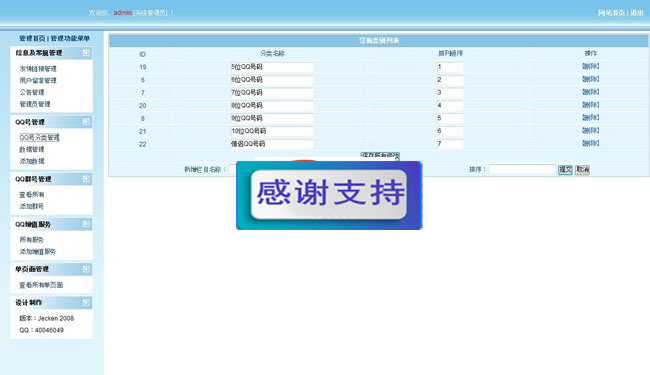This screenshot has height=375, width=650.
Task: Collapse the QQ增值服务 section icon
Action: tap(86, 224)
